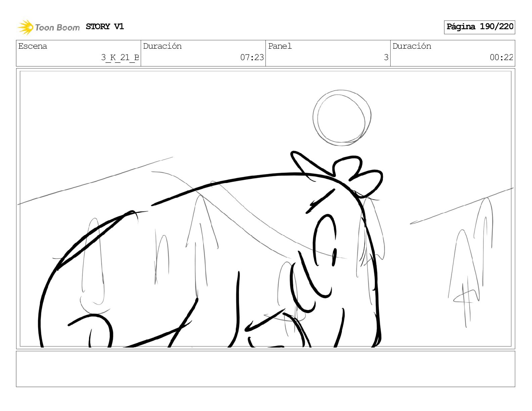The image size is (532, 411).
Task: Select the panel duration value '00:22'
Action: [x=501, y=57]
